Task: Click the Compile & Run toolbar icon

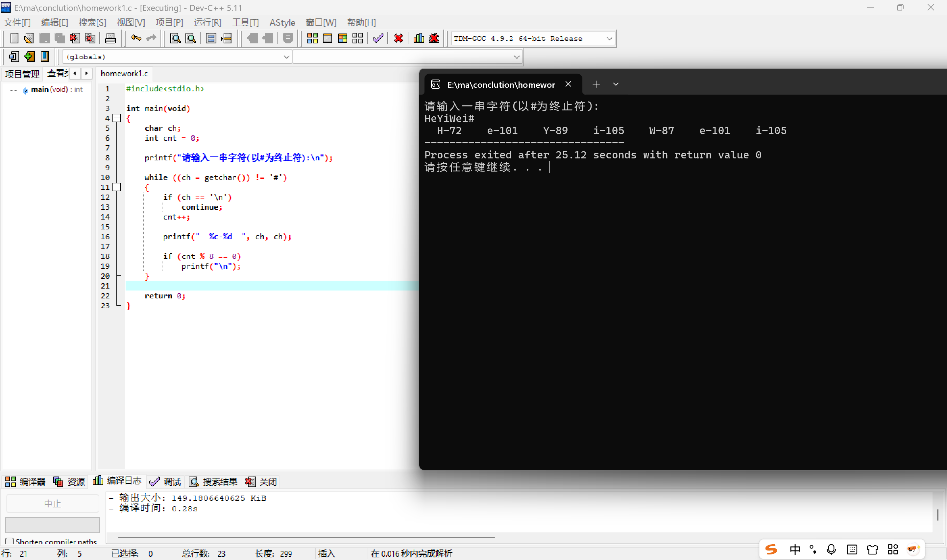Action: pyautogui.click(x=342, y=38)
